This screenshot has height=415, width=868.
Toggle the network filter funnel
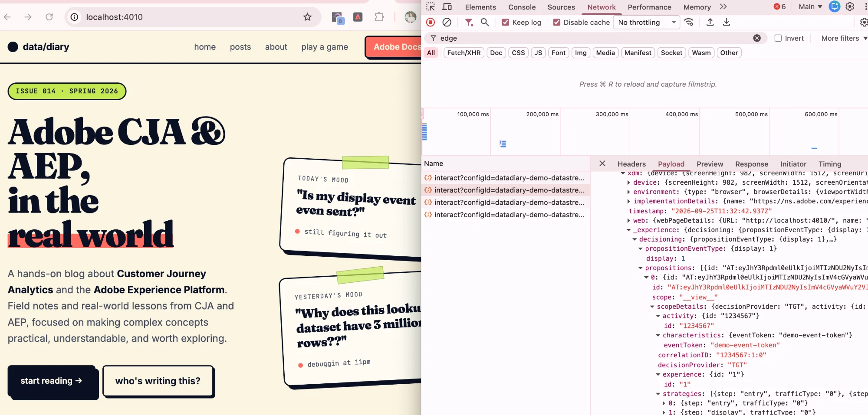point(469,22)
